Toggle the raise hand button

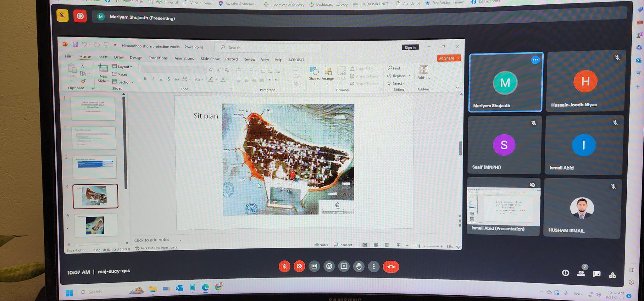click(359, 266)
